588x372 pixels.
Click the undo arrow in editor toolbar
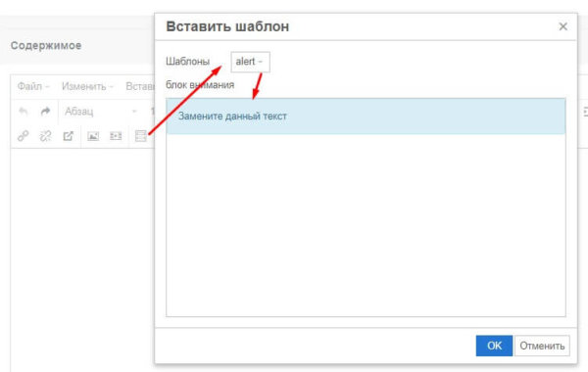pos(24,112)
